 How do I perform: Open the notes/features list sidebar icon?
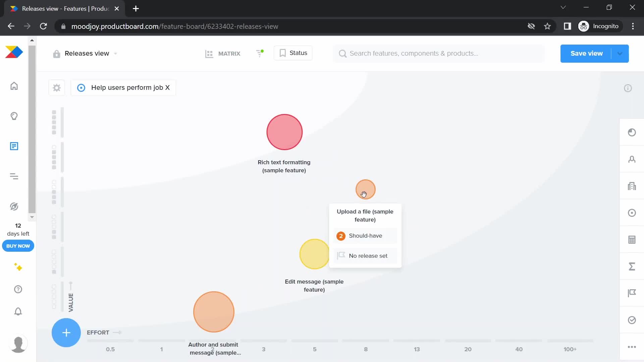(x=14, y=146)
